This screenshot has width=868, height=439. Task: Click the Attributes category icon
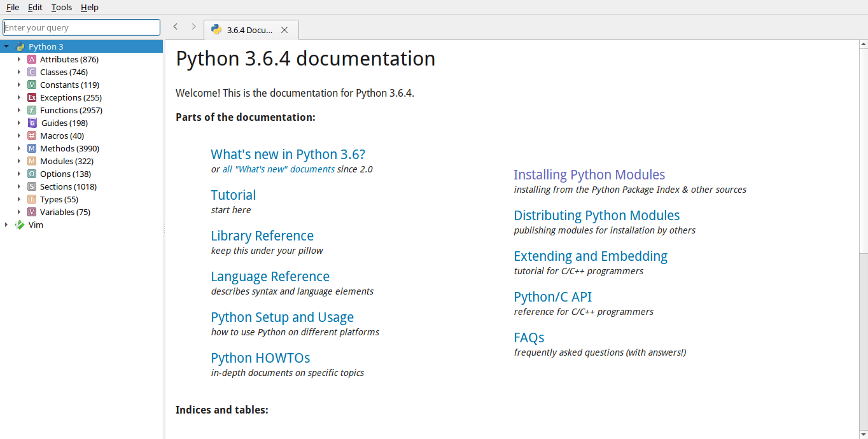32,59
